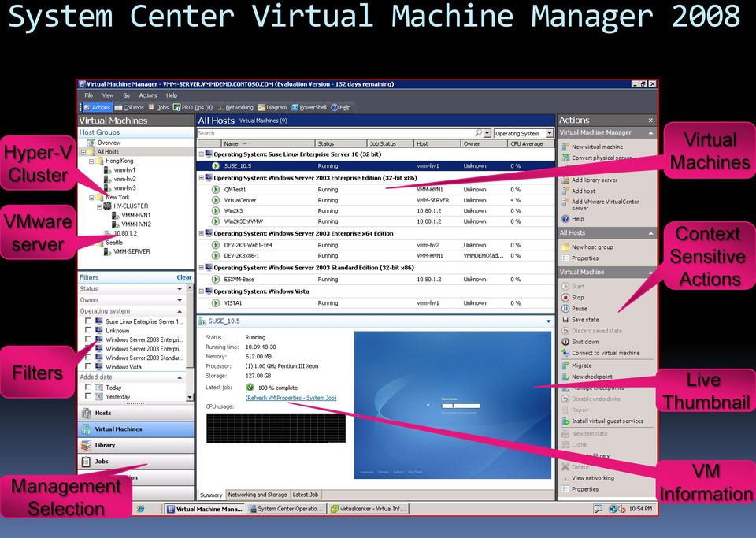This screenshot has width=756, height=538.
Task: Open Jobs from the toolbar
Action: pos(158,107)
